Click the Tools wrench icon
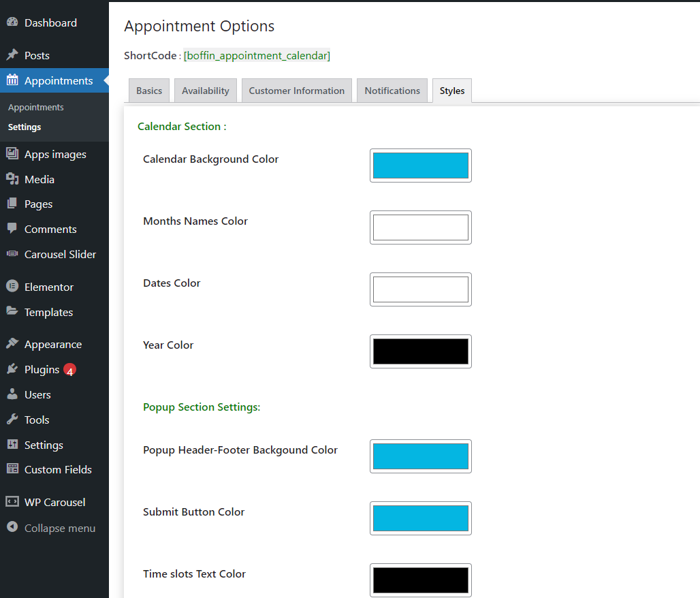Image resolution: width=700 pixels, height=598 pixels. click(x=12, y=419)
